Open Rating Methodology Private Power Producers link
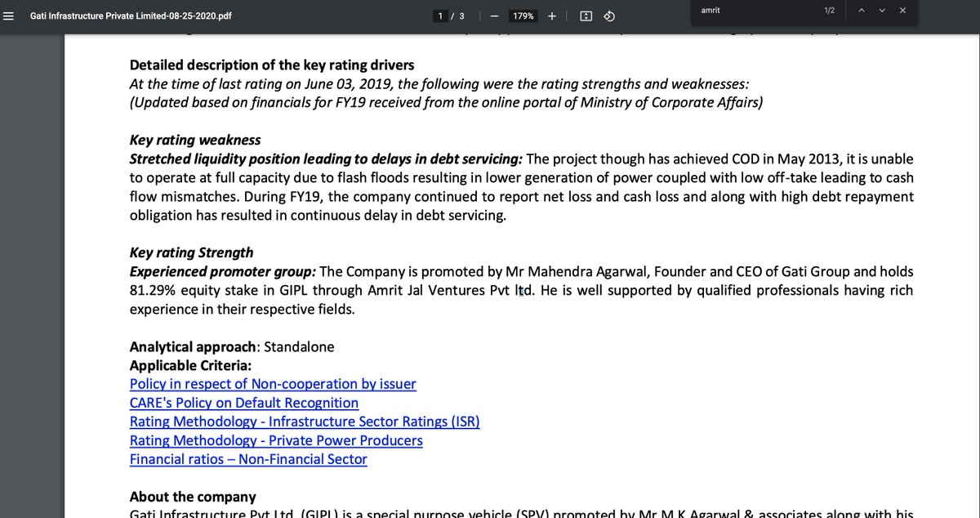 pyautogui.click(x=276, y=440)
